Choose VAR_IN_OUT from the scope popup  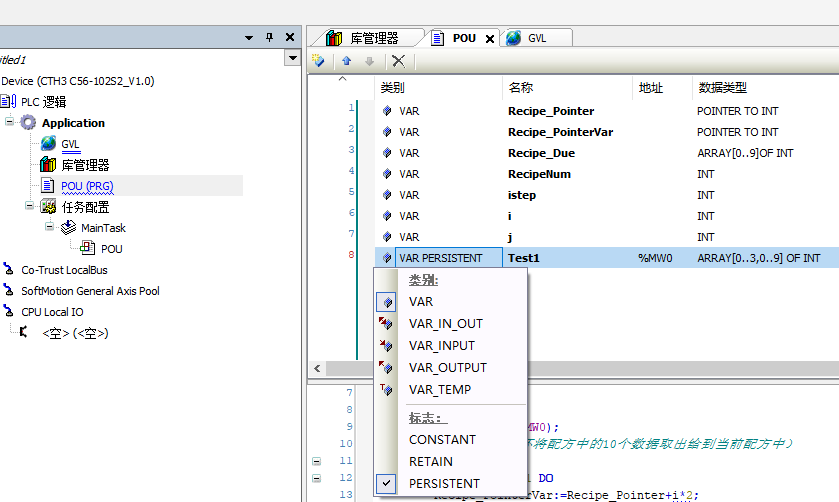coord(446,324)
